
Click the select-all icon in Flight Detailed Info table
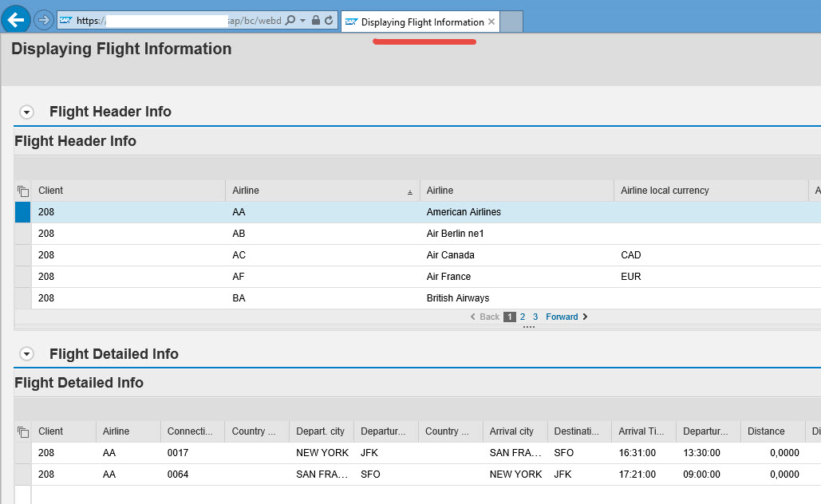(25, 431)
